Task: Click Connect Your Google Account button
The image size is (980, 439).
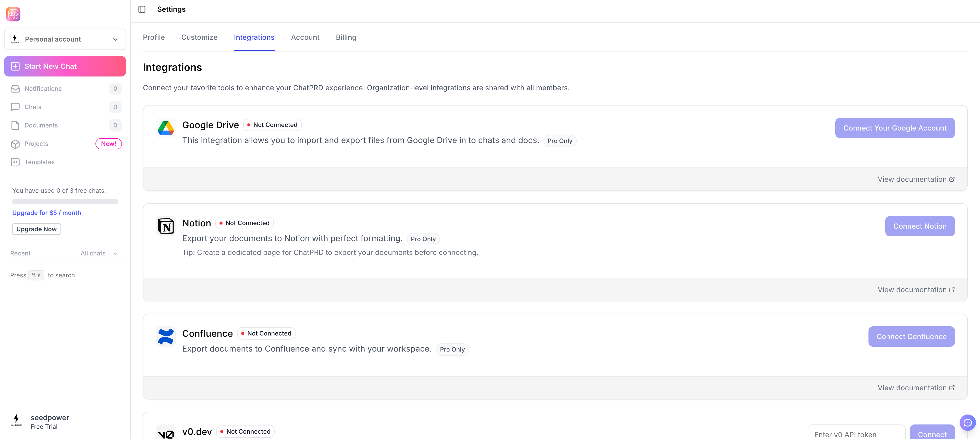Action: click(x=895, y=128)
